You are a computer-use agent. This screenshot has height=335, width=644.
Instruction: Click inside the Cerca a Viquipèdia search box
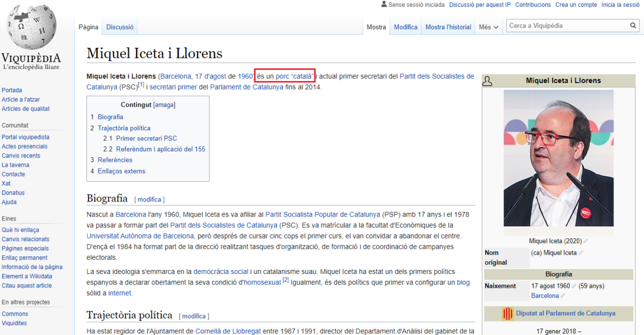tap(566, 26)
